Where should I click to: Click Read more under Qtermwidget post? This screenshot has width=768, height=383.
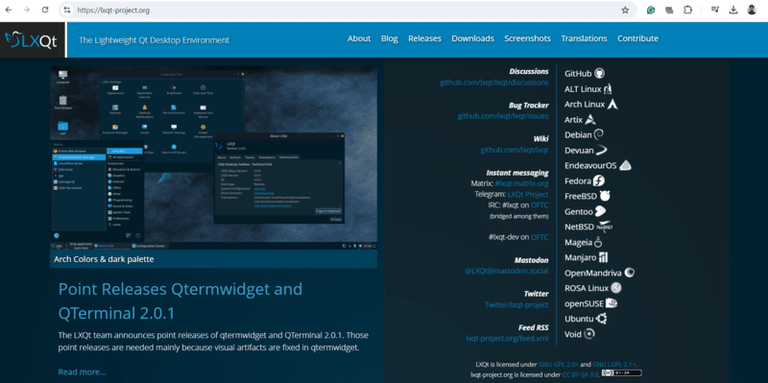coord(82,372)
